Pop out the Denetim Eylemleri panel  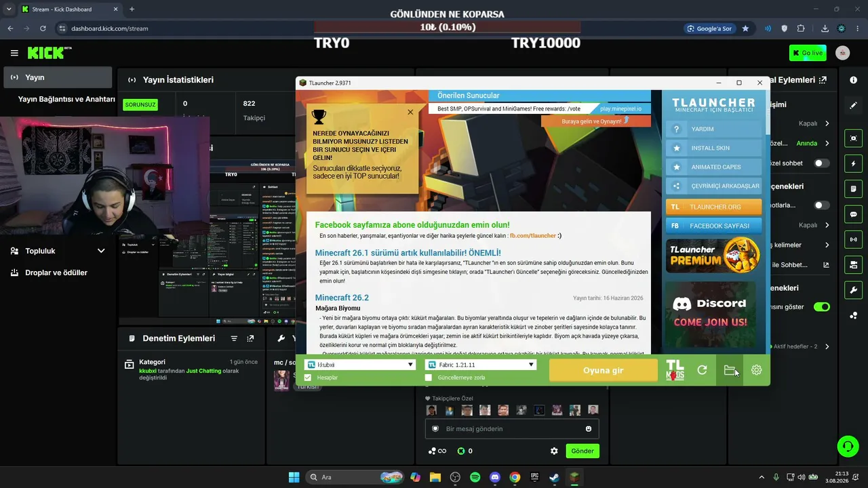pyautogui.click(x=250, y=338)
